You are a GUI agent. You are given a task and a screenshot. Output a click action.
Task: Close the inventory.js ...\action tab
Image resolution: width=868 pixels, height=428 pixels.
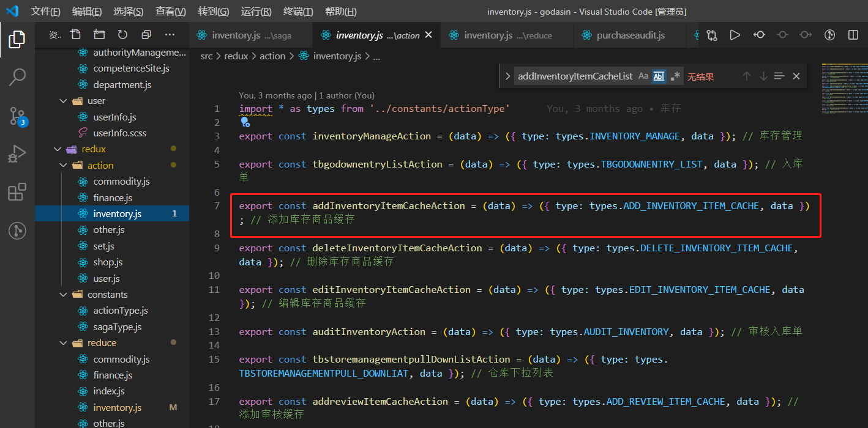click(428, 35)
